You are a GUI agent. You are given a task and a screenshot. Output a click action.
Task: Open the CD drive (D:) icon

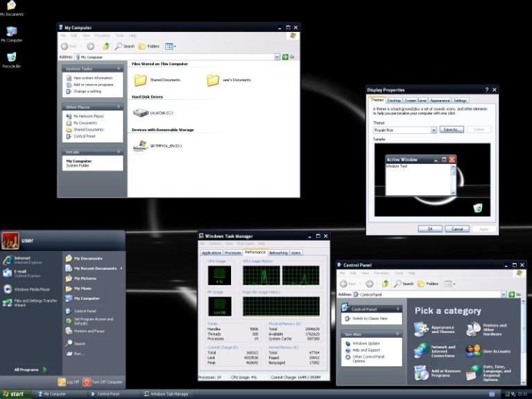pos(157,146)
